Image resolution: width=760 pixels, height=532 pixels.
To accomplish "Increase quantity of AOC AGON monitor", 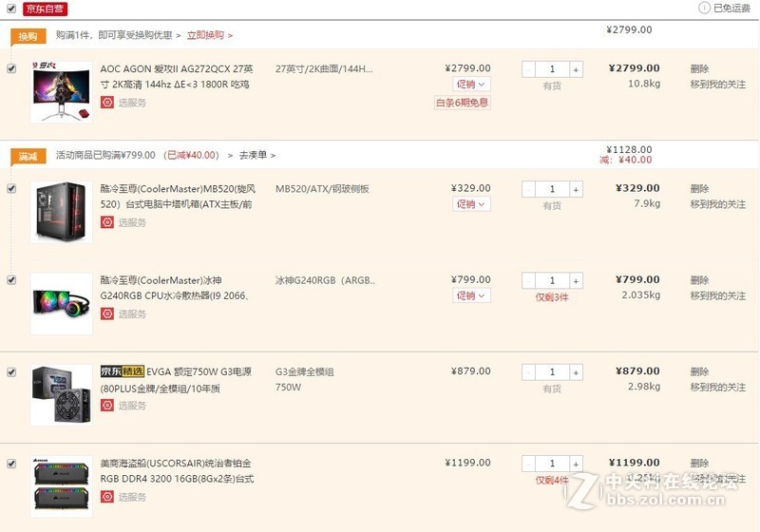I will tap(576, 69).
